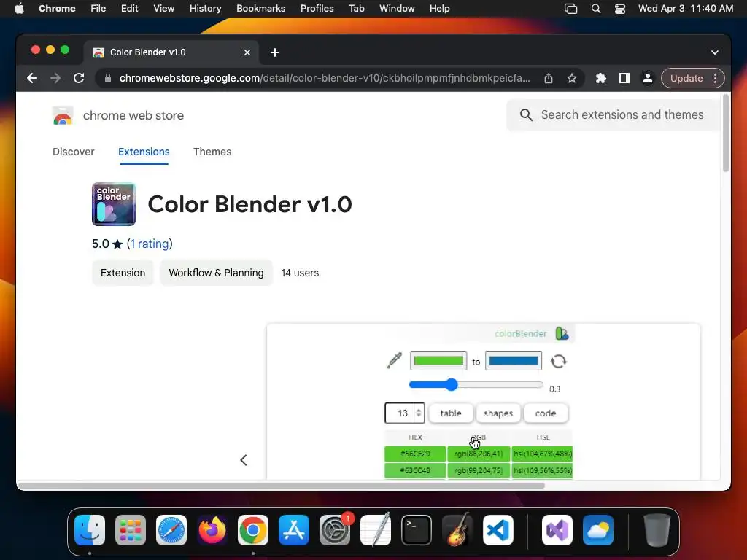Viewport: 747px width, 560px height.
Task: Open the Bookmarks menu
Action: click(260, 9)
